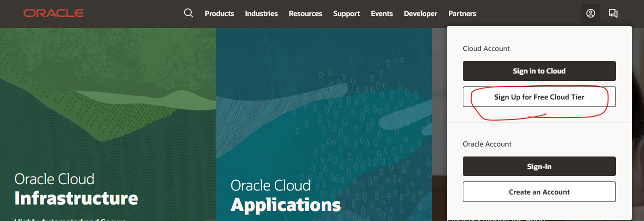Open the Developer menu
Viewport: 644px width, 221px height.
tap(420, 13)
